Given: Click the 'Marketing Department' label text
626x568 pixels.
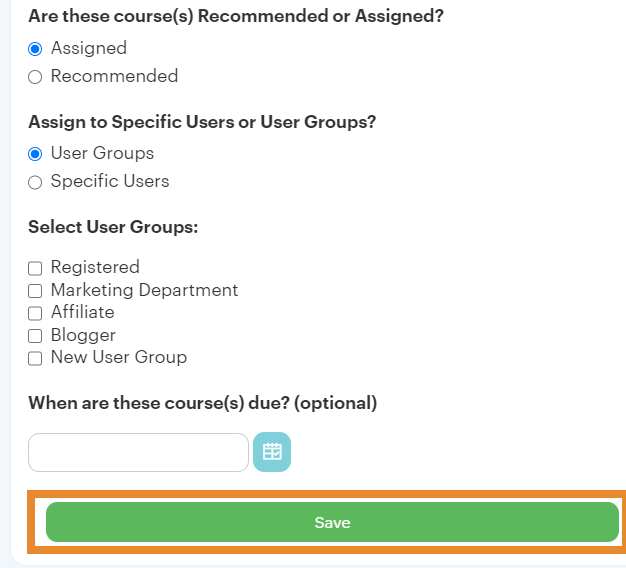Looking at the screenshot, I should (144, 290).
